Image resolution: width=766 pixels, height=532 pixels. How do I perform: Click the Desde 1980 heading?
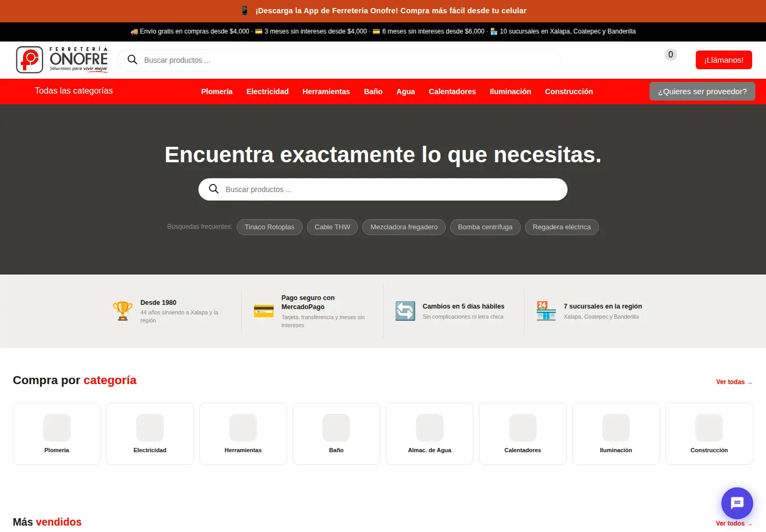(x=159, y=303)
